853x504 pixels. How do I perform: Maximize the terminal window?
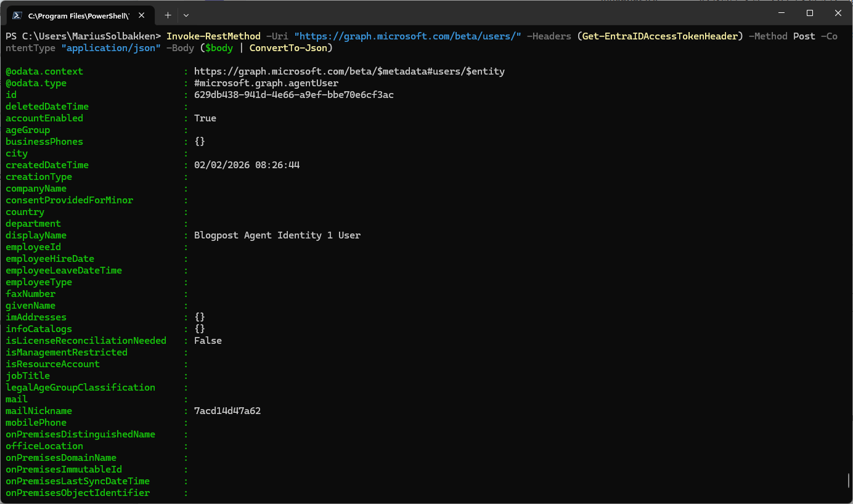(x=810, y=13)
